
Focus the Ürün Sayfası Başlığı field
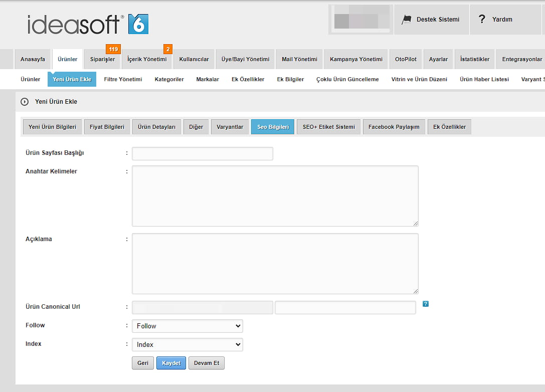(202, 153)
